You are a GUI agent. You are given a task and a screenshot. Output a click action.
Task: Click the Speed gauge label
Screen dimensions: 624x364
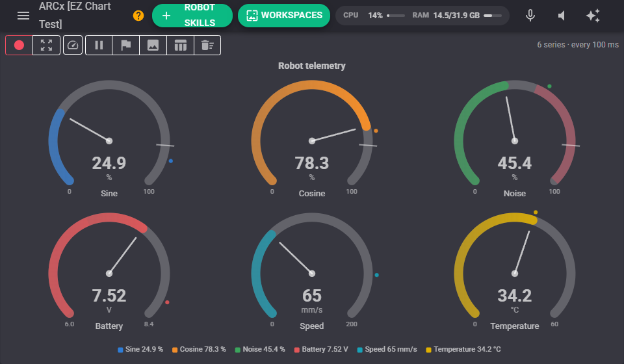pos(311,326)
